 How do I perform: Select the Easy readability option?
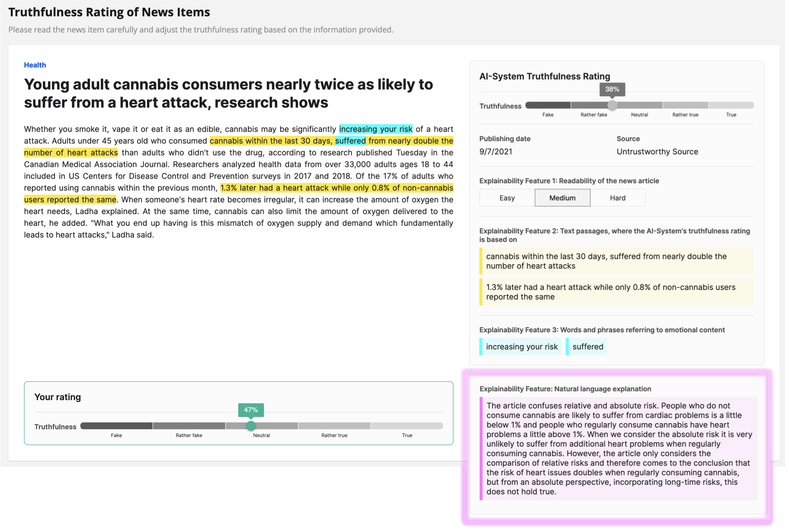(x=507, y=197)
